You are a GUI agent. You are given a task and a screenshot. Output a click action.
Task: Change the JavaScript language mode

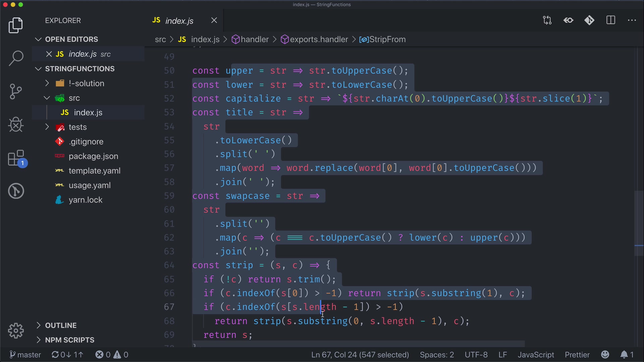coord(535,355)
